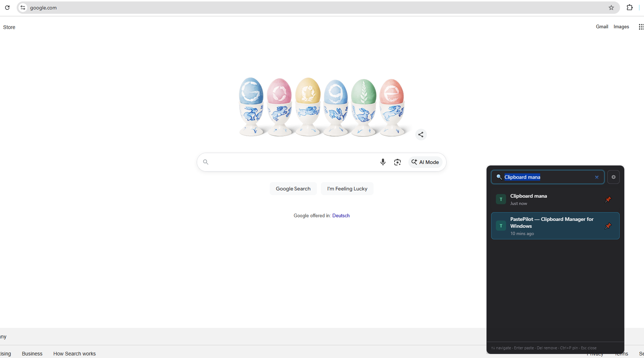Open the browser extensions puzzle icon
Screen dimensions: 644x358
click(630, 8)
